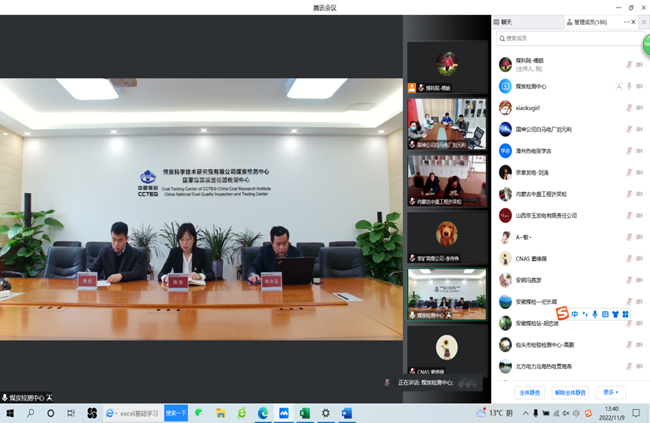Unmute microphone of 煤炭检测中心 participant

(629, 86)
